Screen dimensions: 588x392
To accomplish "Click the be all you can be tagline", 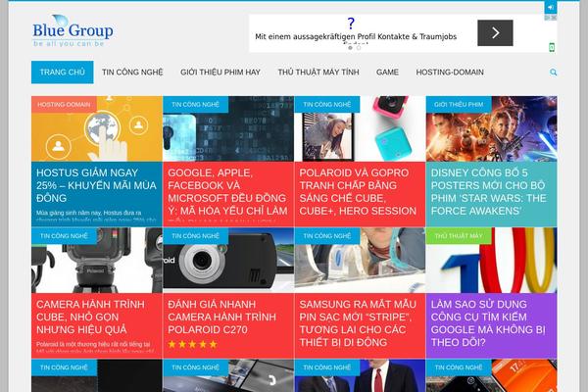I will [x=69, y=43].
